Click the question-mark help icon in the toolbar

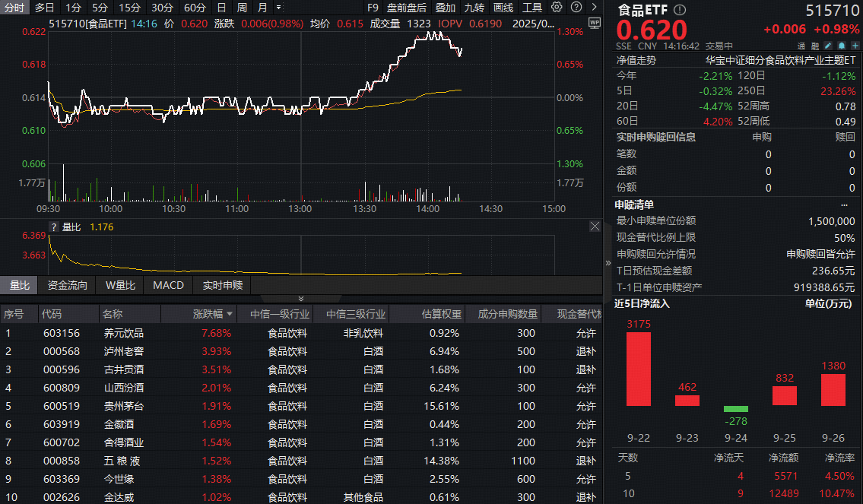pyautogui.click(x=576, y=7)
